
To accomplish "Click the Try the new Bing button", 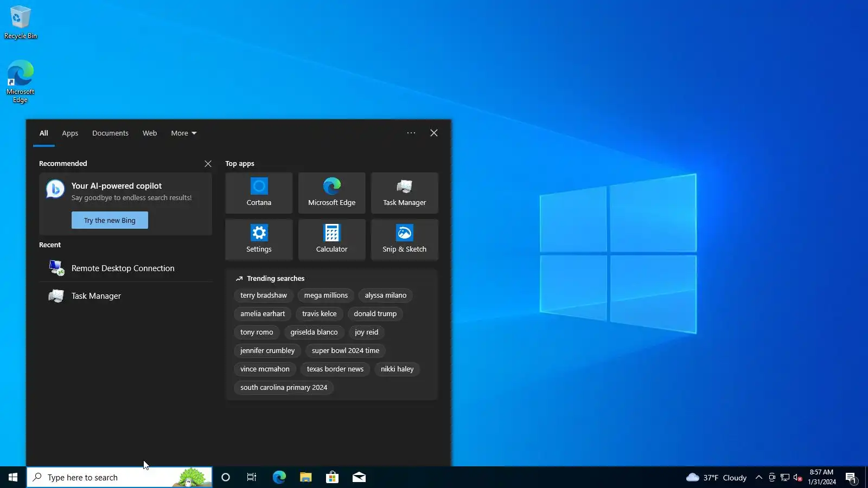I will click(110, 220).
